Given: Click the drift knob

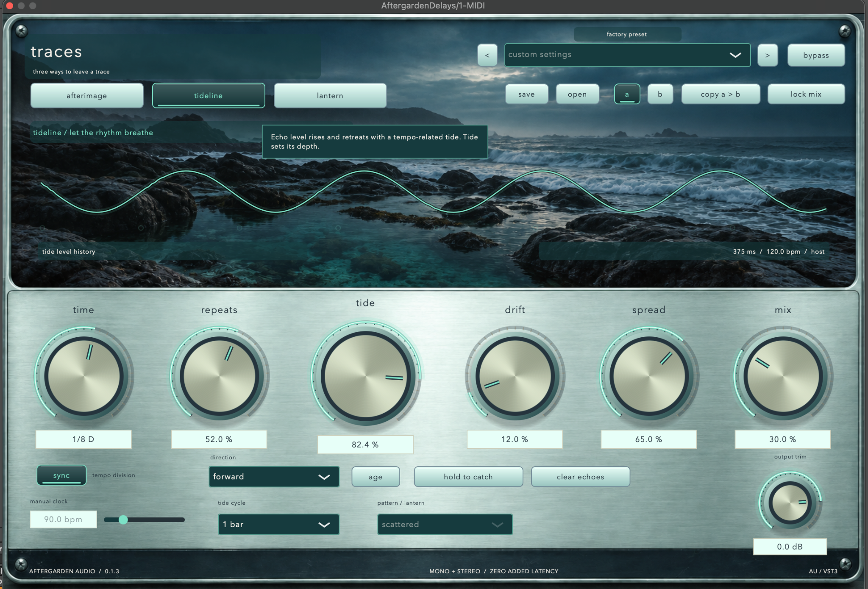Looking at the screenshot, I should tap(515, 376).
